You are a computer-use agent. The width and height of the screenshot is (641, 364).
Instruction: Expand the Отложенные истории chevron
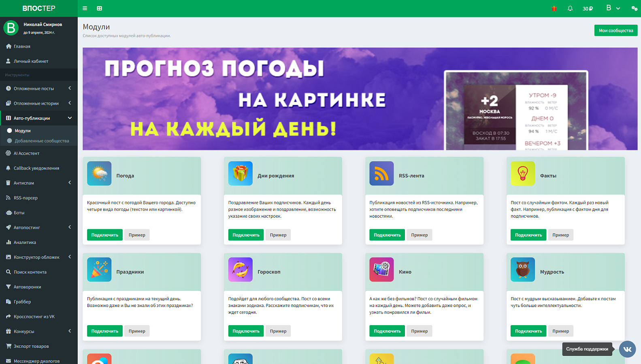click(x=70, y=103)
